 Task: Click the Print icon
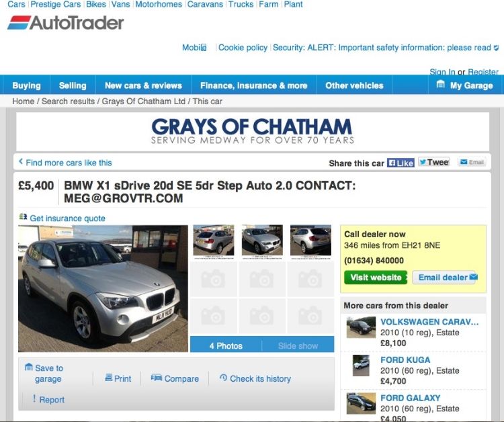coord(109,378)
